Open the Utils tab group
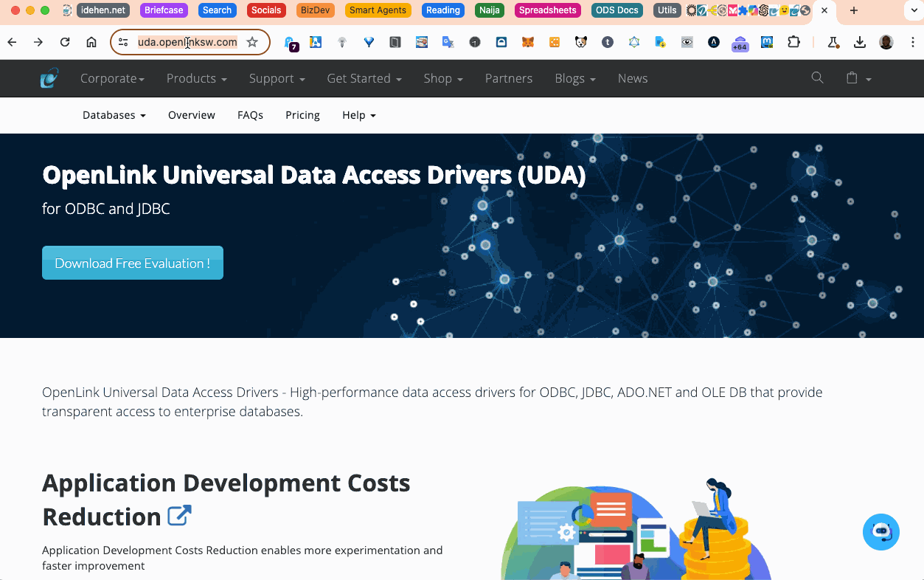The image size is (924, 580). (x=667, y=10)
